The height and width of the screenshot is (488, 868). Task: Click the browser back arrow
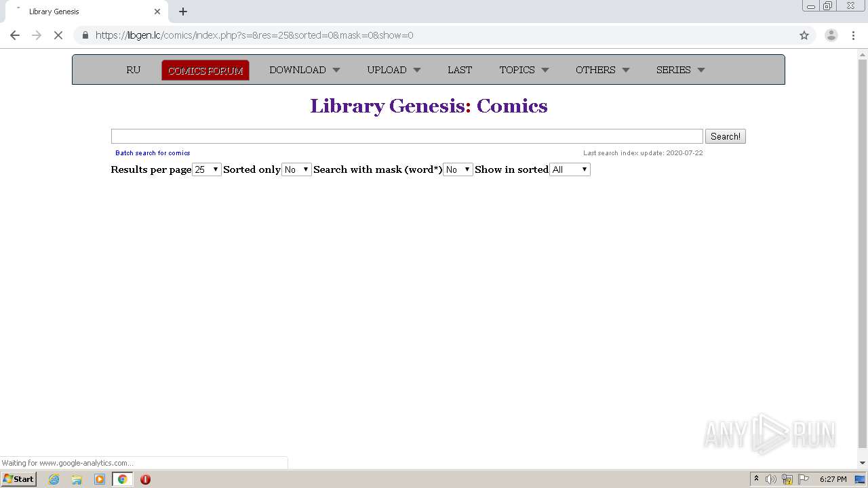[x=15, y=35]
